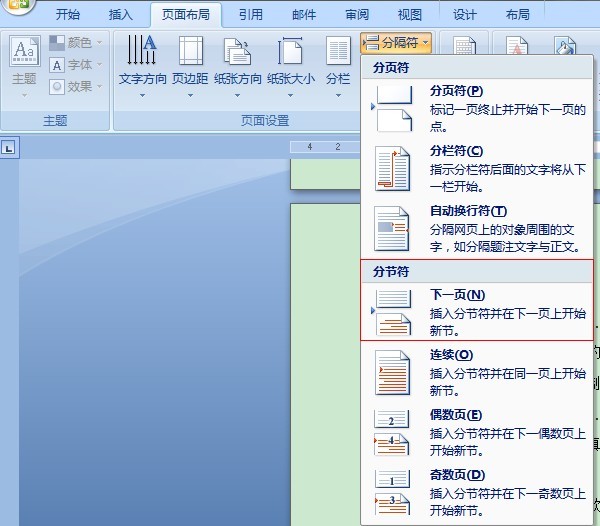Viewport: 600px width, 526px height.
Task: Open the 开始 ribbon tab
Action: [68, 15]
